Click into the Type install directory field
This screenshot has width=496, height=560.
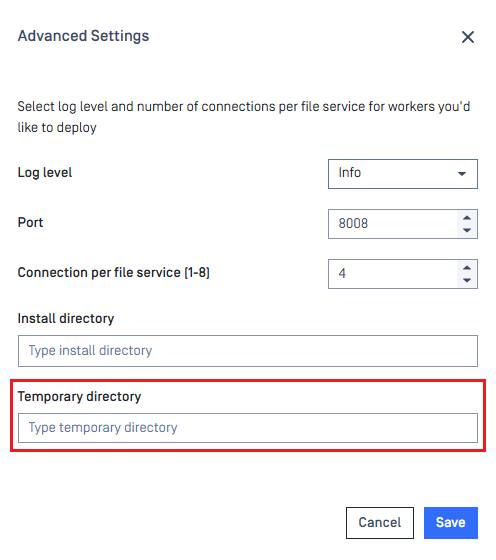pyautogui.click(x=247, y=351)
